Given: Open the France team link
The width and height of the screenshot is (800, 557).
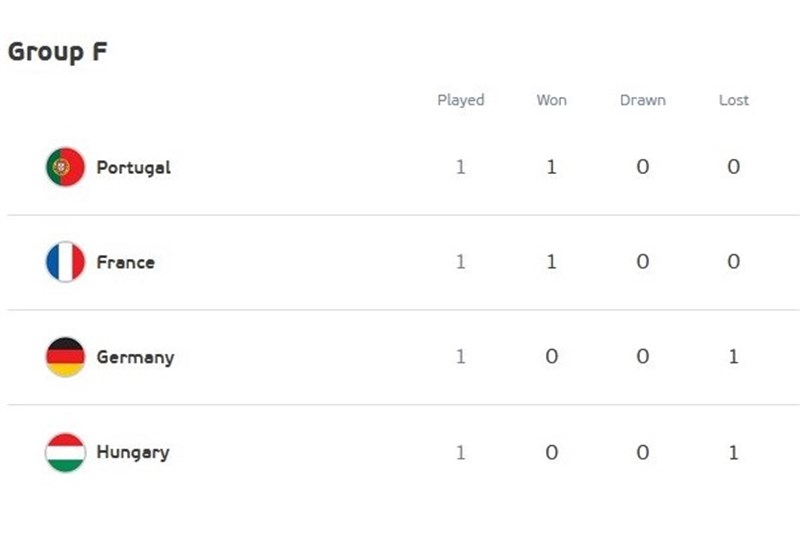Looking at the screenshot, I should click(x=125, y=262).
